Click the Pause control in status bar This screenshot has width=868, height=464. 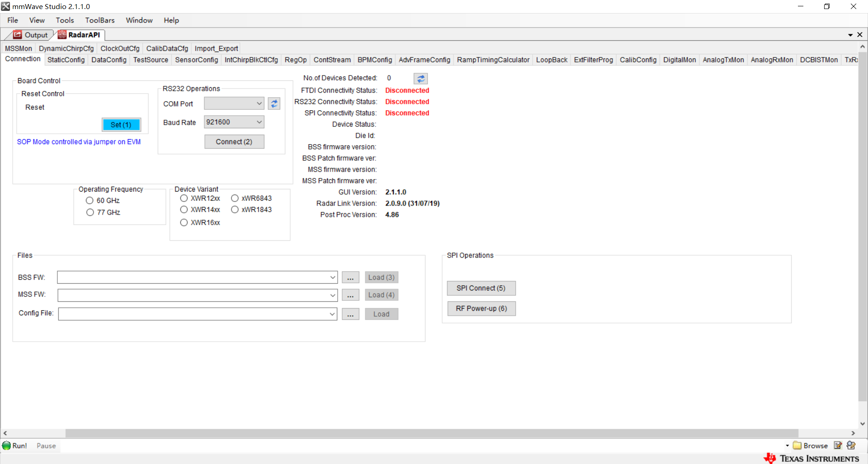tap(46, 445)
